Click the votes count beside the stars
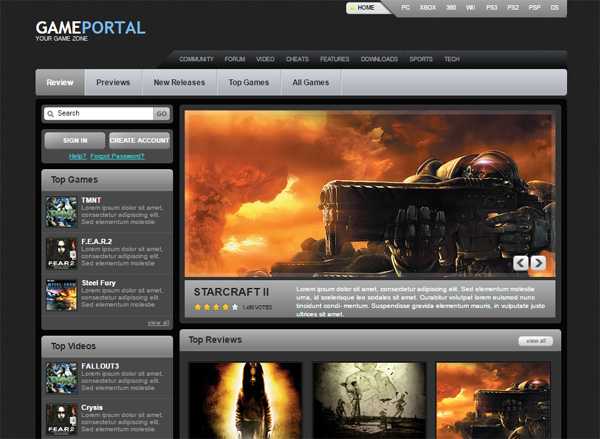600x439 pixels. (257, 307)
